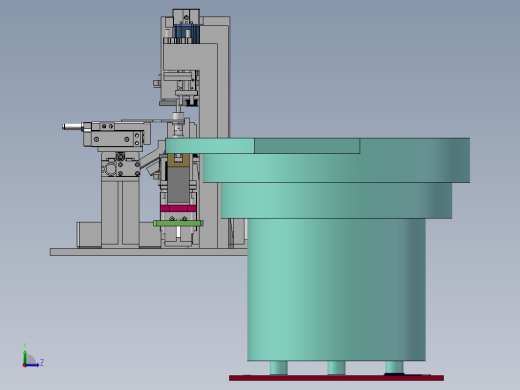The image size is (520, 390).
Task: Select the green horizontal plate
Action: click(x=178, y=223)
